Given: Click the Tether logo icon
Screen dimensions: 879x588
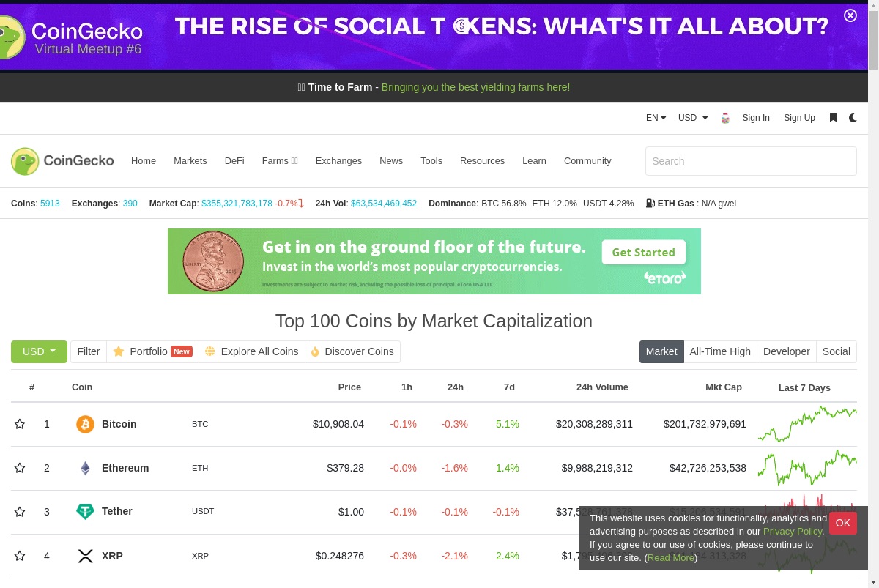Looking at the screenshot, I should click(85, 512).
